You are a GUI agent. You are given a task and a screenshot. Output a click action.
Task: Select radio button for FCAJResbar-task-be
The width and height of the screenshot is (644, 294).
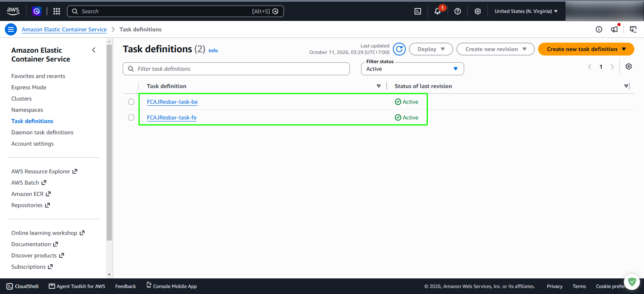[x=131, y=102]
